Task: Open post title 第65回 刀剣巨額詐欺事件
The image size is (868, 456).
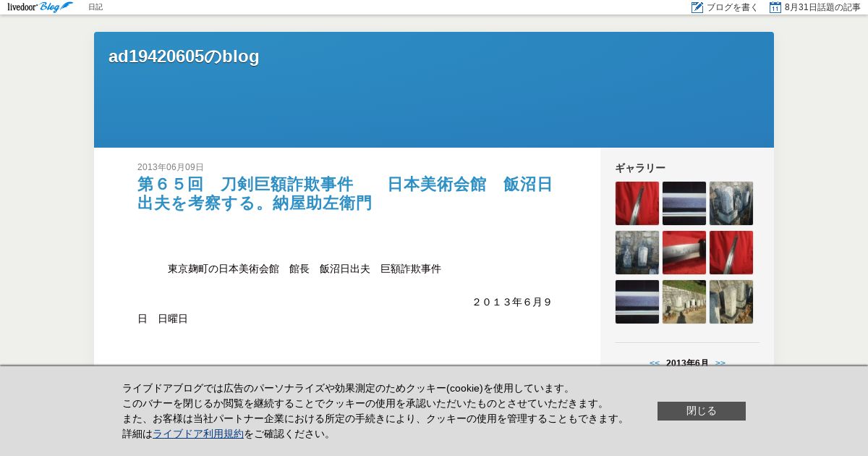Action: click(x=345, y=193)
